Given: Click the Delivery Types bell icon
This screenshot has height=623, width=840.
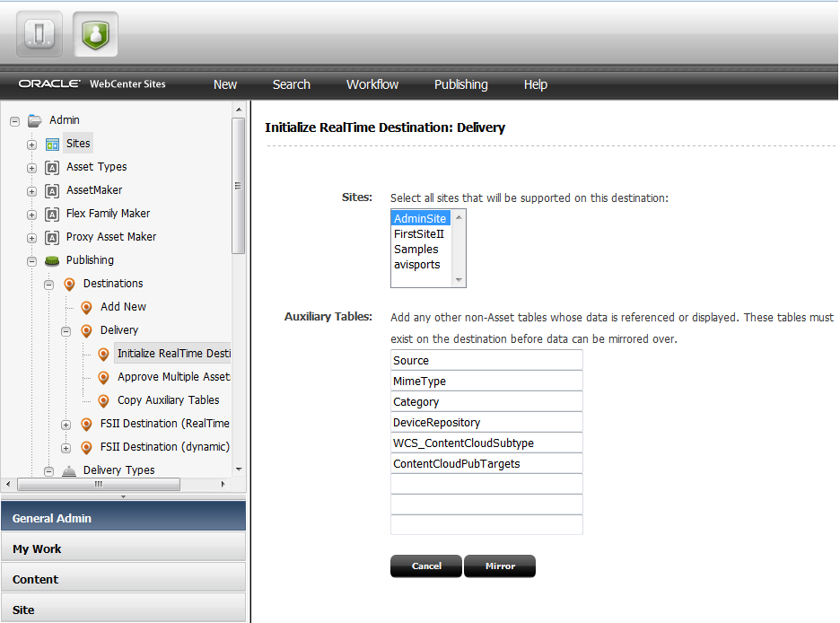Looking at the screenshot, I should [x=69, y=471].
